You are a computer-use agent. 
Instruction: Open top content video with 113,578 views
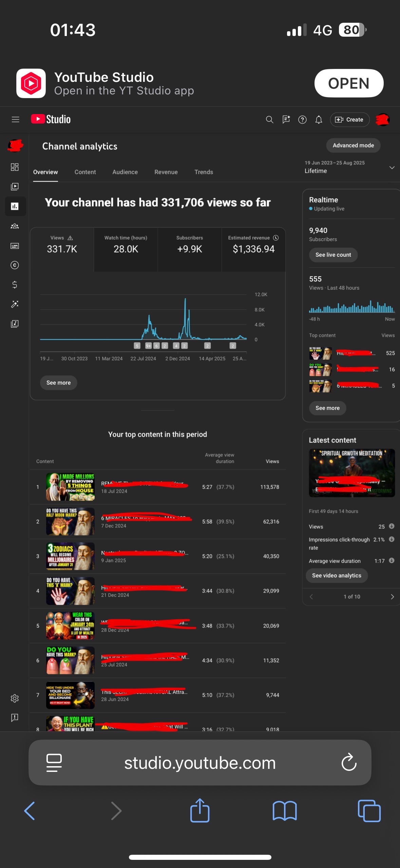[x=158, y=487]
